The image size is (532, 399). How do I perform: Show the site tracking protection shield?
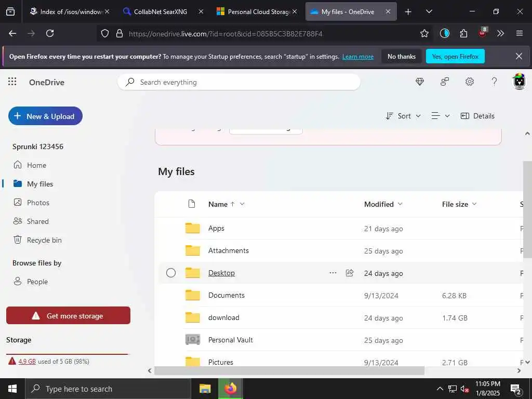(105, 33)
